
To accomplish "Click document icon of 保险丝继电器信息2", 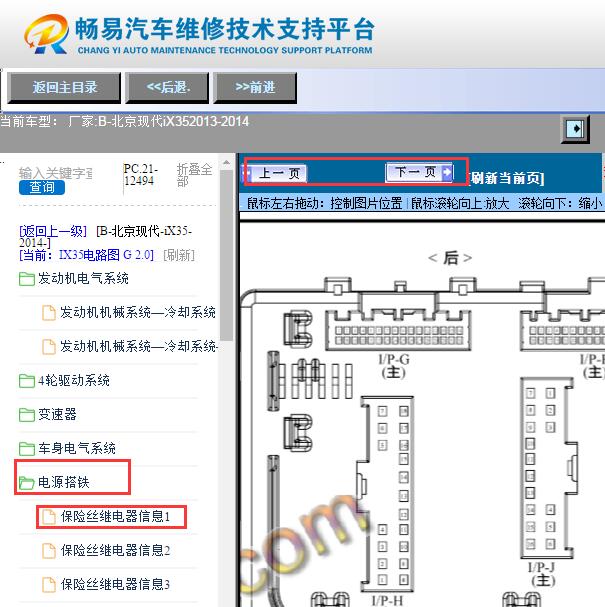I will point(49,551).
